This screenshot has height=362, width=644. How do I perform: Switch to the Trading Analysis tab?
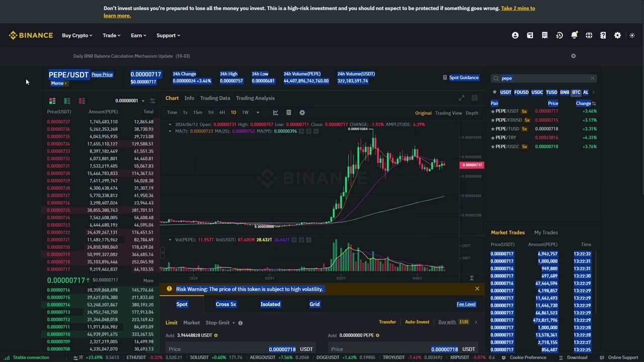tap(255, 98)
